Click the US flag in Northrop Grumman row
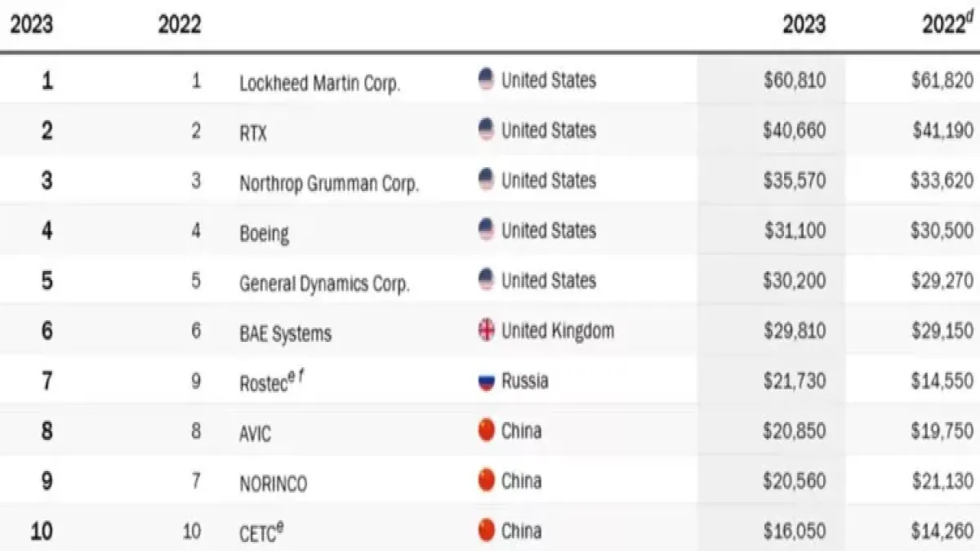Viewport: 980px width, 551px height. point(486,180)
